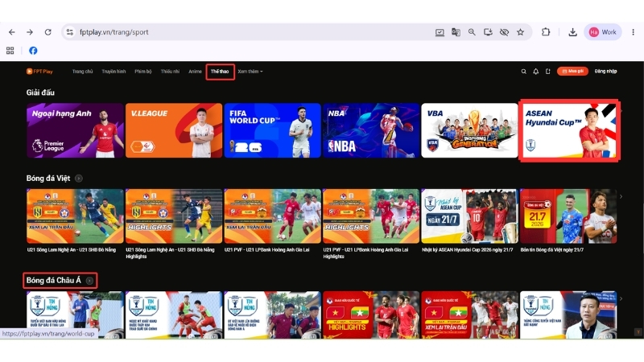The height and width of the screenshot is (362, 644).
Task: Click the orange Mua gói button
Action: click(572, 72)
